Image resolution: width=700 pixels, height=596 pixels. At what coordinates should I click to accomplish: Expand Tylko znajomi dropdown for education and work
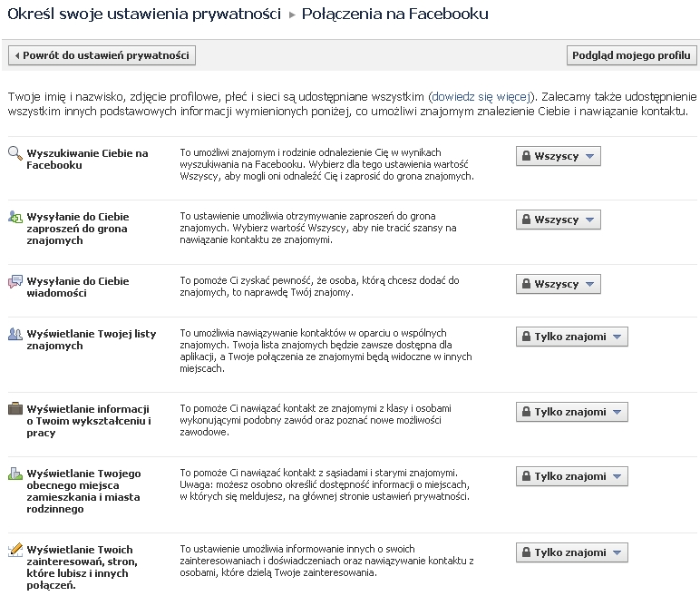tap(571, 412)
